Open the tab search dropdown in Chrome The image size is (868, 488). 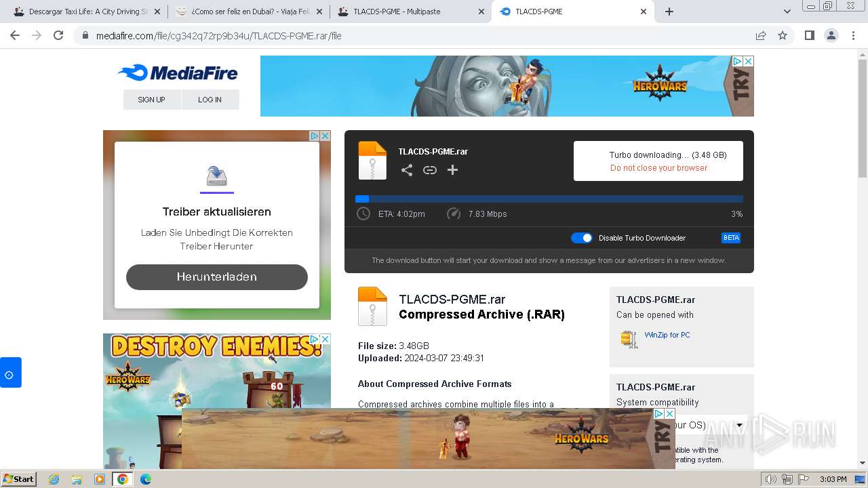tap(787, 12)
